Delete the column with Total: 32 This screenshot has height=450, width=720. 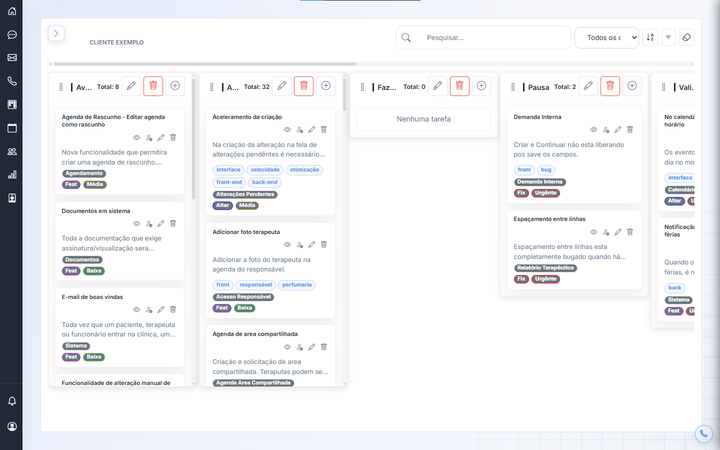pyautogui.click(x=304, y=86)
